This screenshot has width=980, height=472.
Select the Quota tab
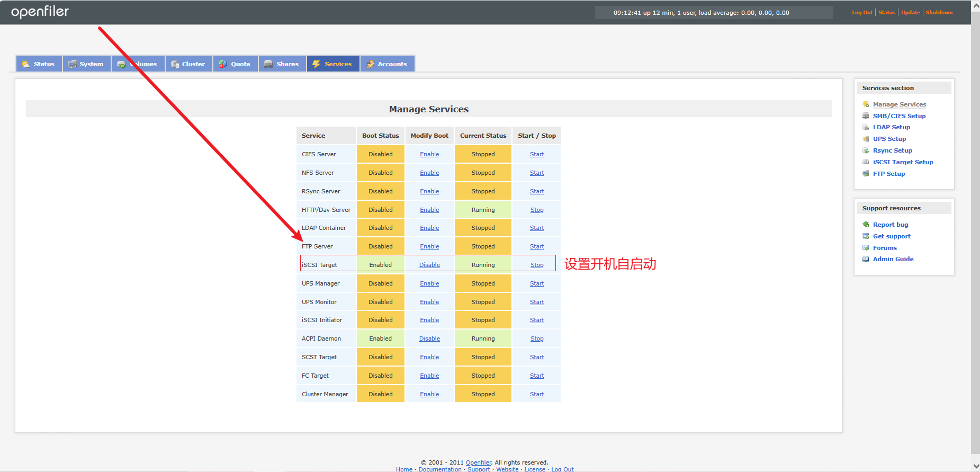coord(236,64)
